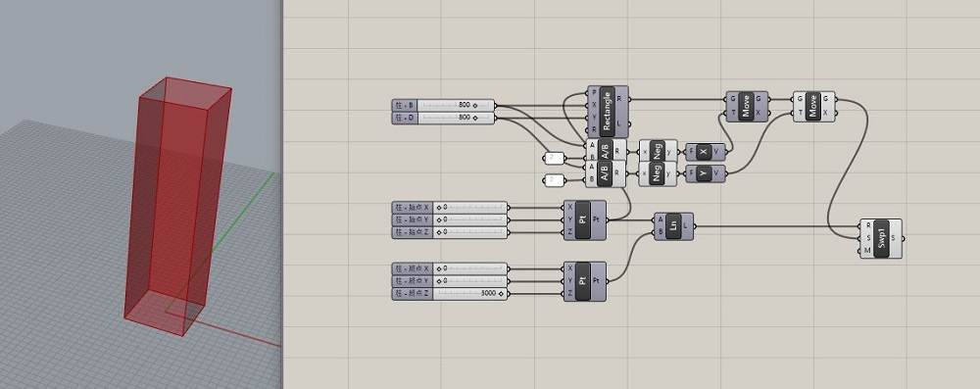Select the second Move component
The width and height of the screenshot is (980, 389).
[x=812, y=106]
